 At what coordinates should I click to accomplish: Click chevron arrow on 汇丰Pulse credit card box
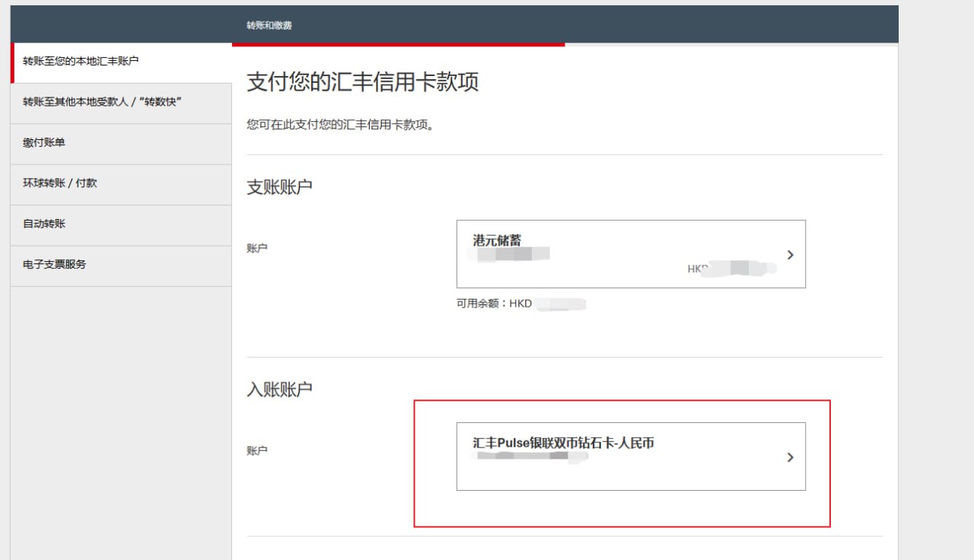click(790, 457)
